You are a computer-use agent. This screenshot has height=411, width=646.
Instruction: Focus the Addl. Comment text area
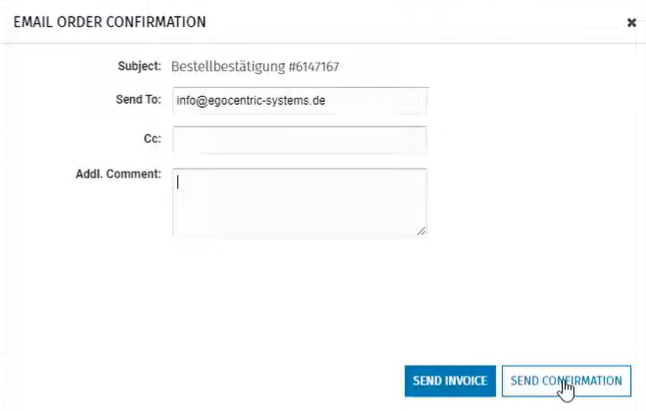point(300,202)
